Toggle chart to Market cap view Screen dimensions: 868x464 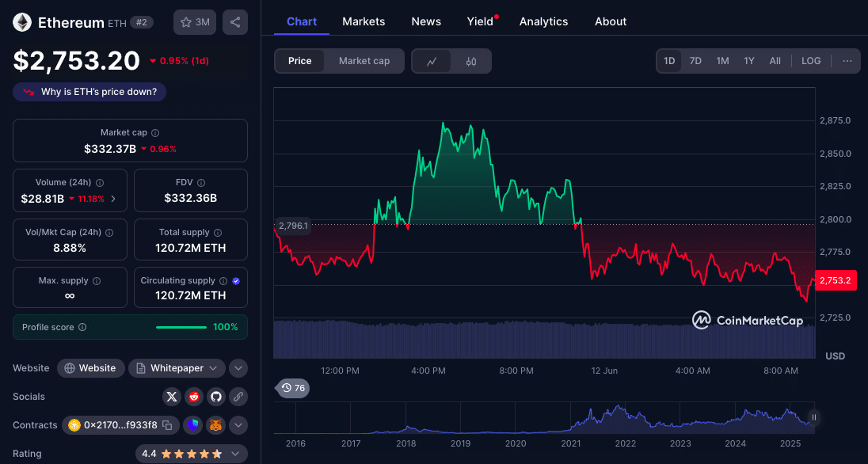point(364,61)
